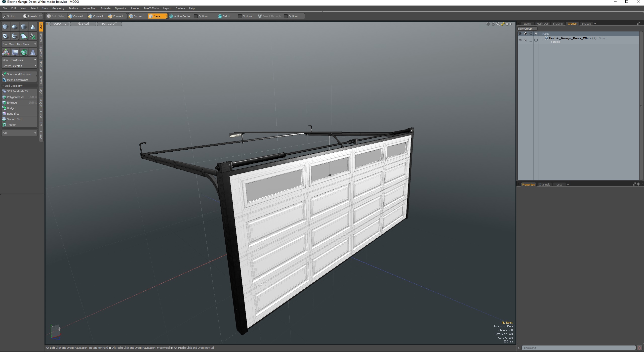Click the viewport maximize arrows icon
The height and width of the screenshot is (352, 644).
point(503,24)
